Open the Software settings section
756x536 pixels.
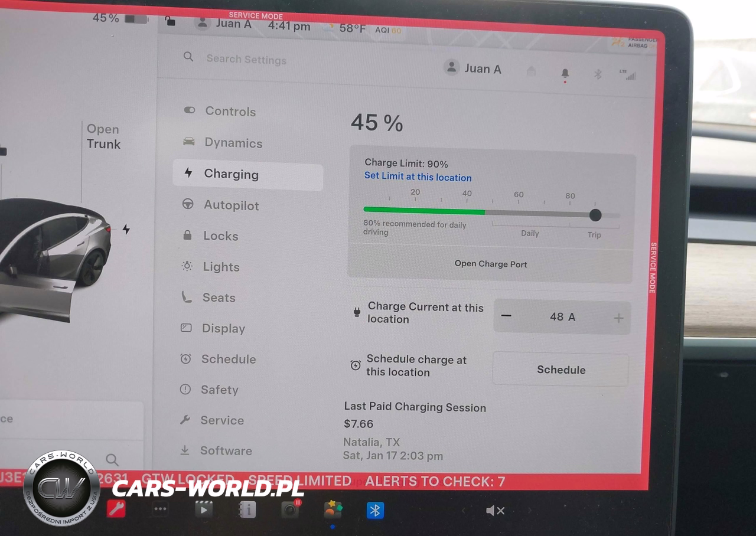click(226, 450)
